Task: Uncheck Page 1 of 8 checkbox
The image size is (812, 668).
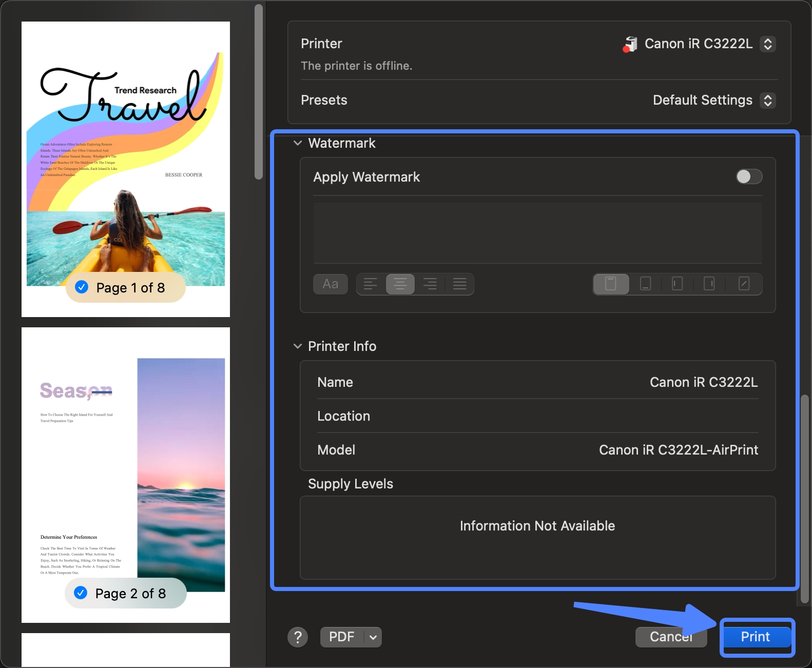Action: click(82, 287)
